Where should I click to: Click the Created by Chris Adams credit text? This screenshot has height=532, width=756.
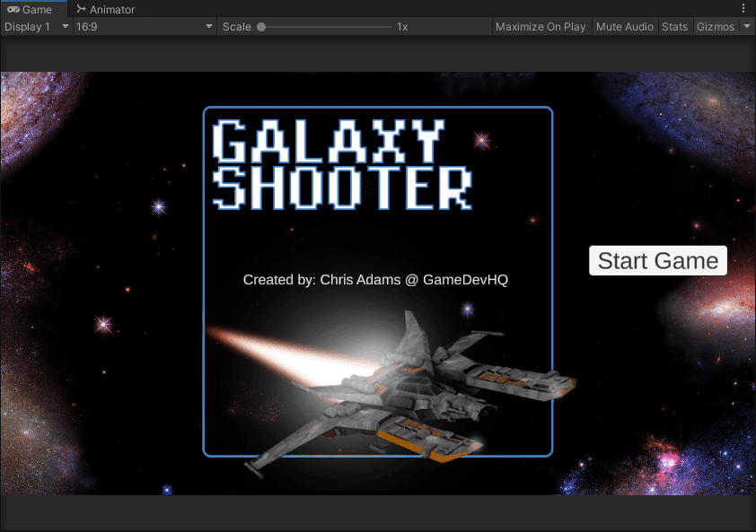[x=377, y=279]
